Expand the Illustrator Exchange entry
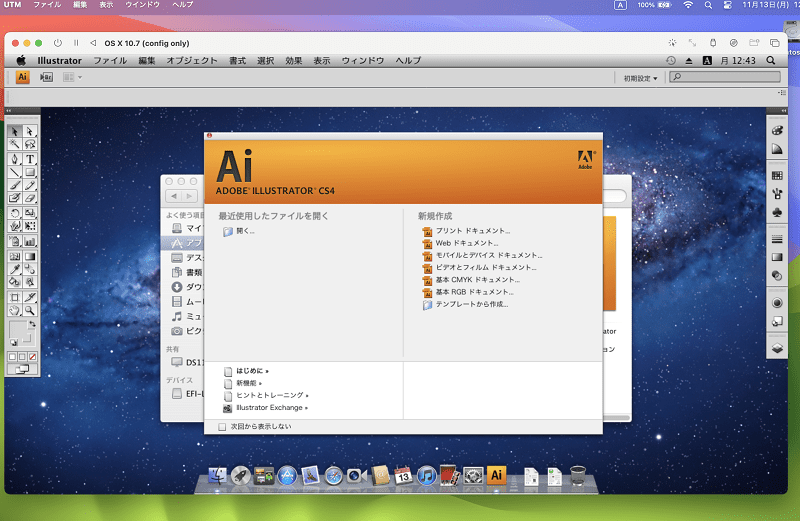 tap(272, 408)
